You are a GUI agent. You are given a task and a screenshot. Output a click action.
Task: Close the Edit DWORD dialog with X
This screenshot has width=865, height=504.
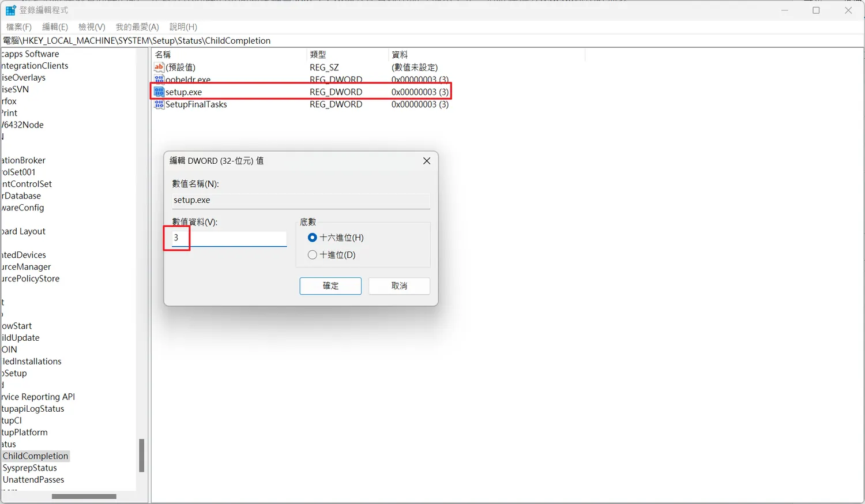pos(427,161)
